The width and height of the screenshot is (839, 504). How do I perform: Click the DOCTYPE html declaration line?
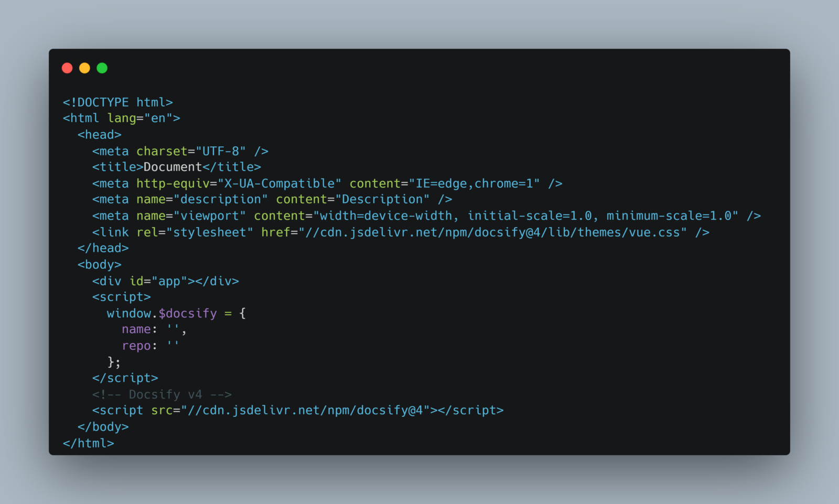coord(118,102)
